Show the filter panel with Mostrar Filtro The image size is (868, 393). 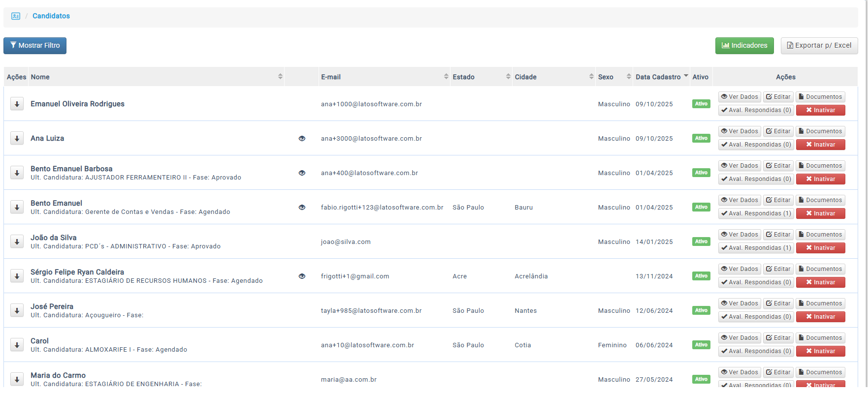[x=35, y=46]
